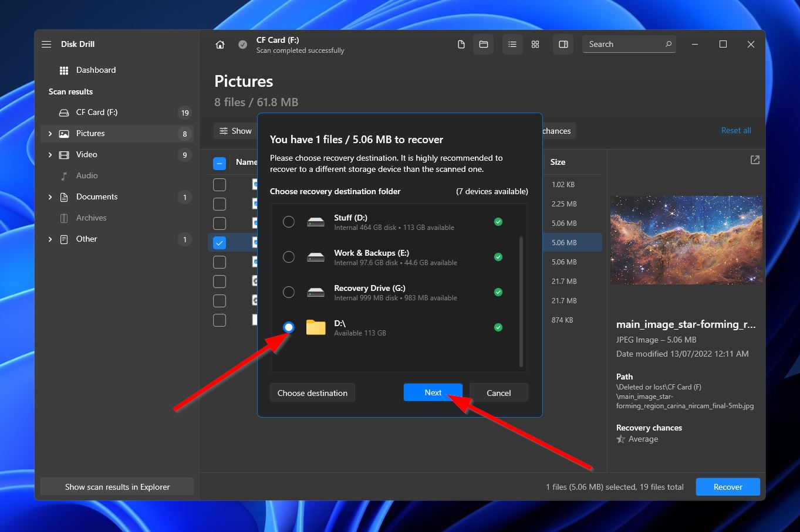
Task: Open the Disk Drill hamburger menu
Action: tap(46, 45)
